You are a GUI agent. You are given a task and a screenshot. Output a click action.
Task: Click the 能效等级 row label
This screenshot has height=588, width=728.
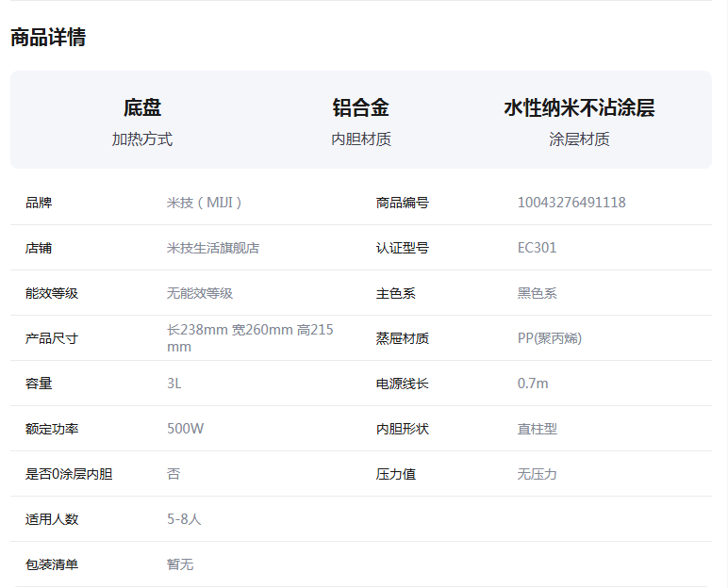[x=52, y=293]
